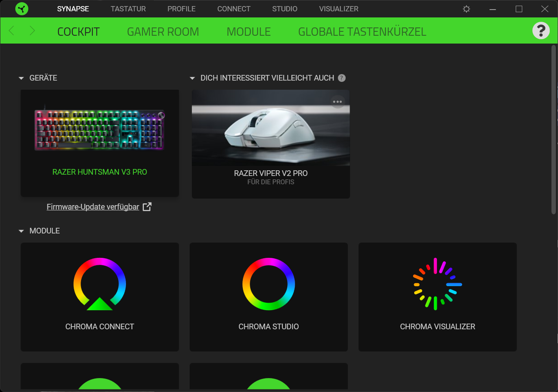The width and height of the screenshot is (558, 392).
Task: Open settings via the gear icon
Action: (466, 9)
